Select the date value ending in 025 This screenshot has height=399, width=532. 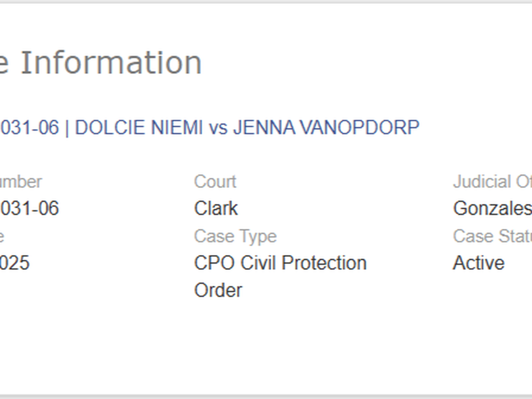click(x=15, y=263)
